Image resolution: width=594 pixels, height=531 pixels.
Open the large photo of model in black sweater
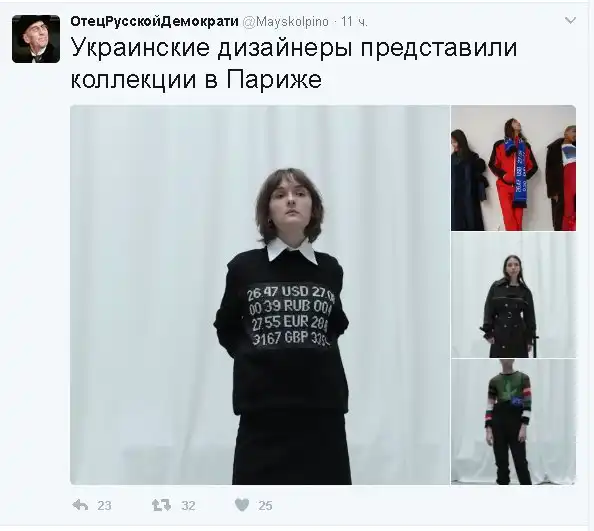[x=260, y=295]
